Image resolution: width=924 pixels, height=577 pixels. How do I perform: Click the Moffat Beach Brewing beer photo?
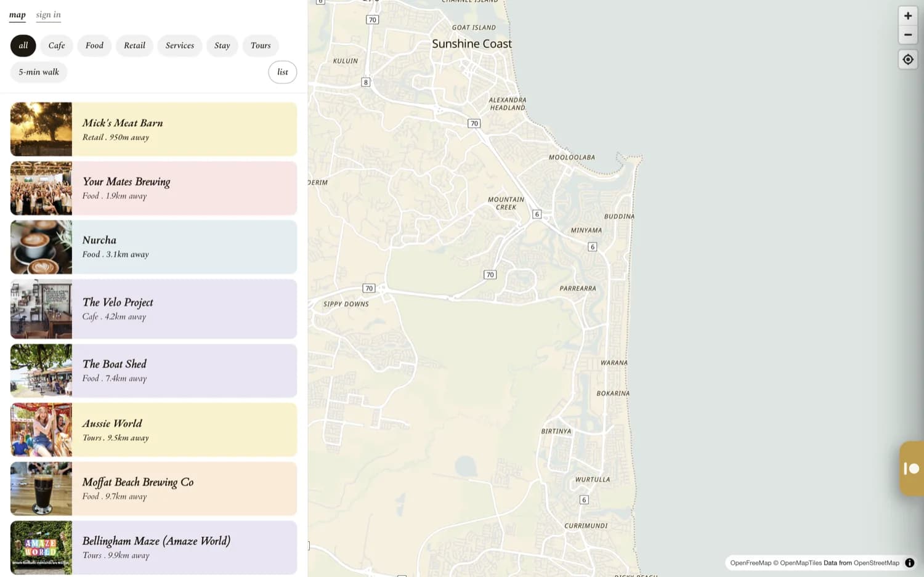click(x=41, y=489)
